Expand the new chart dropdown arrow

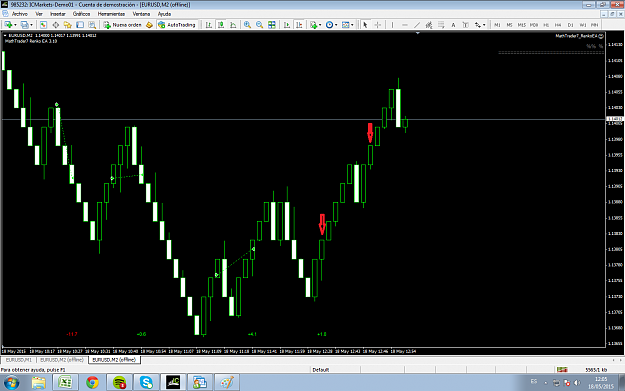coord(15,25)
